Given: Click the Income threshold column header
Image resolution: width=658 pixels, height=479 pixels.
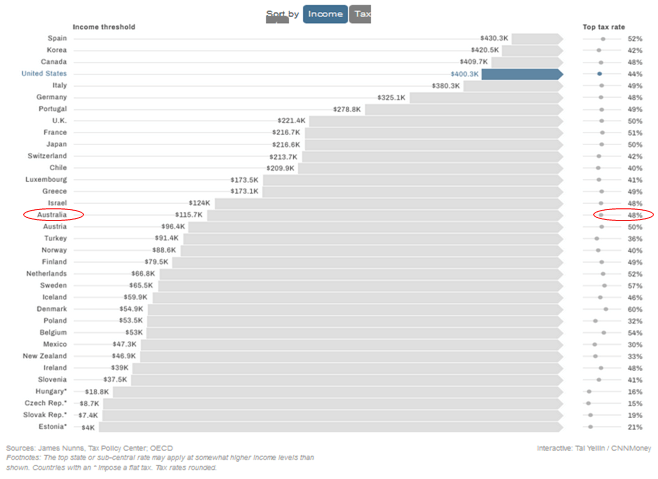Looking at the screenshot, I should click(104, 27).
